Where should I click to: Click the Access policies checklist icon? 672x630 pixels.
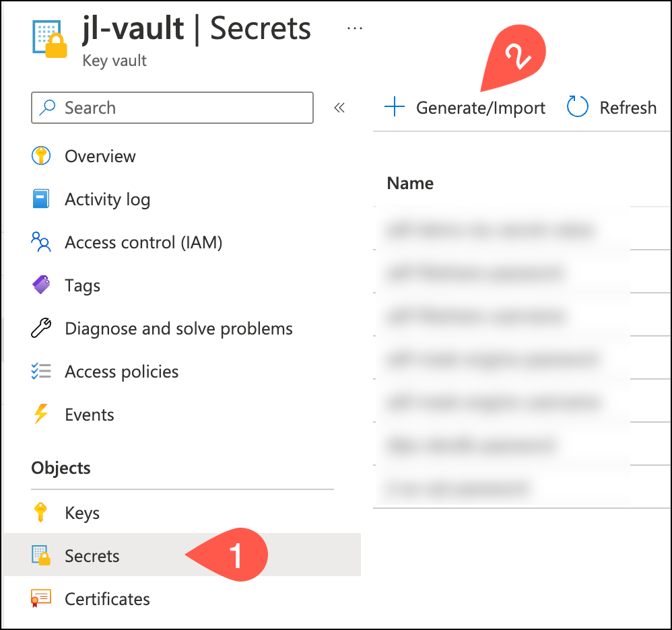point(41,372)
